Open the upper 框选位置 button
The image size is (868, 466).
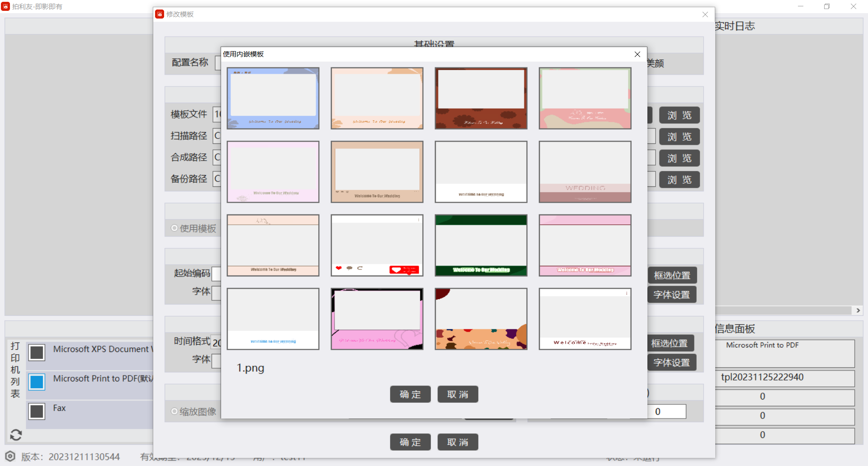[x=672, y=275]
